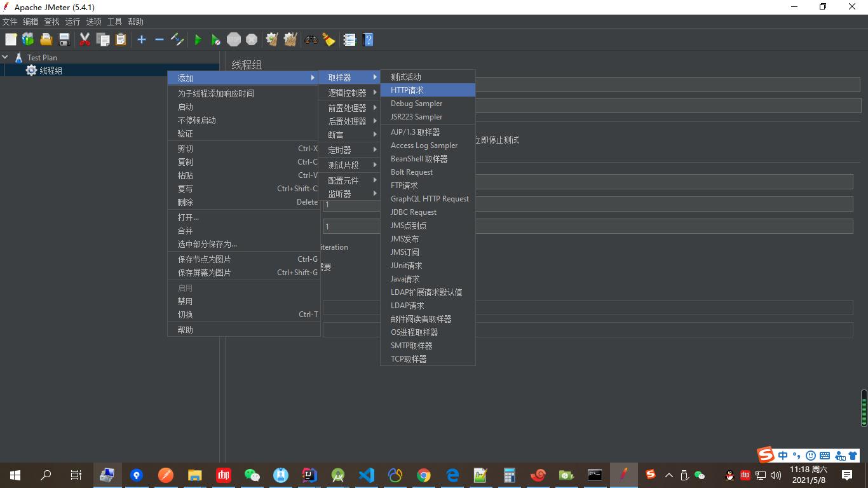Image resolution: width=868 pixels, height=488 pixels.
Task: Open Search via binoculars icon
Action: point(311,39)
